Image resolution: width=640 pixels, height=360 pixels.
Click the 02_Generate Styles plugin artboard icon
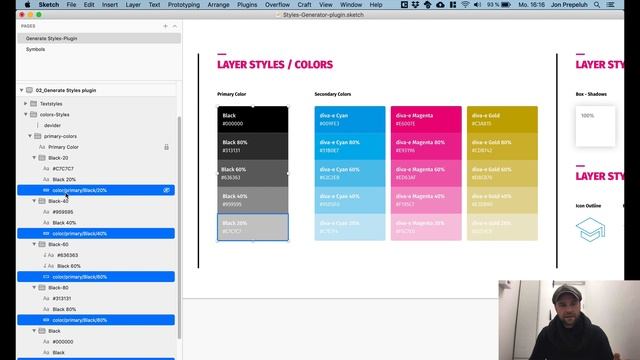click(29, 90)
